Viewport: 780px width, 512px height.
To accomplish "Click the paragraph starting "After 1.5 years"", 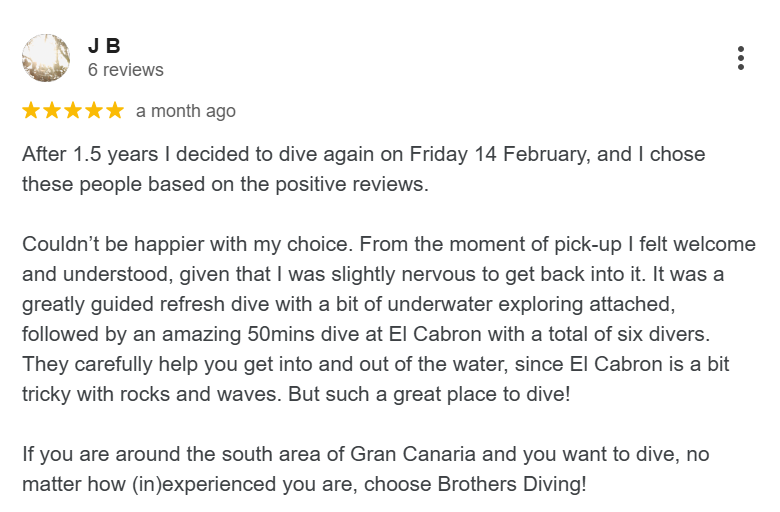I will pyautogui.click(x=364, y=169).
